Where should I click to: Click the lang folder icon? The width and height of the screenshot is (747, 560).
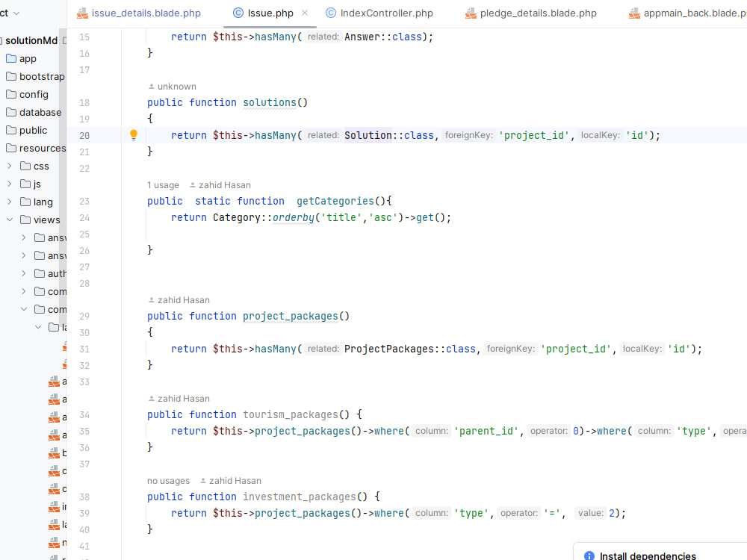pyautogui.click(x=25, y=202)
